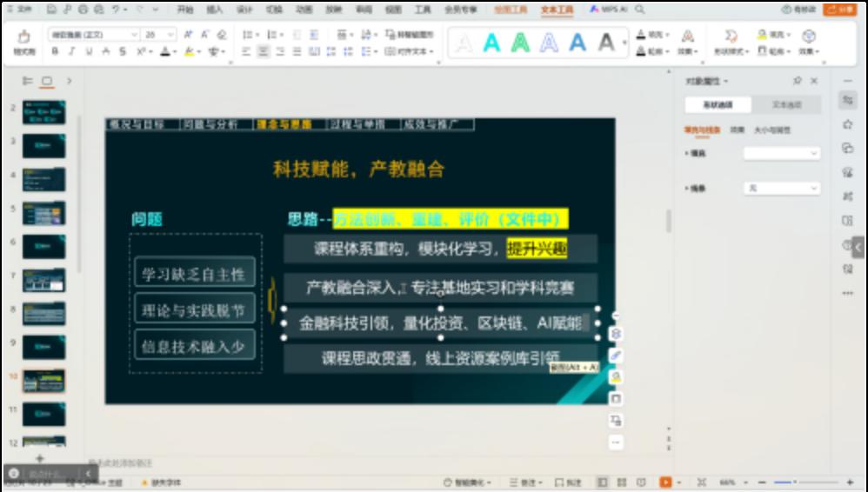
Task: Select slide 7 thumbnail in slide panel
Action: tap(43, 280)
